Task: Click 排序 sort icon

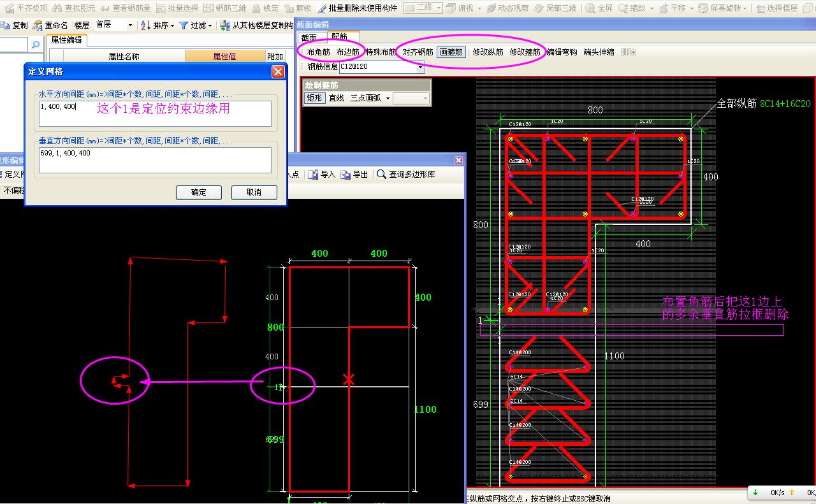Action: pyautogui.click(x=145, y=25)
